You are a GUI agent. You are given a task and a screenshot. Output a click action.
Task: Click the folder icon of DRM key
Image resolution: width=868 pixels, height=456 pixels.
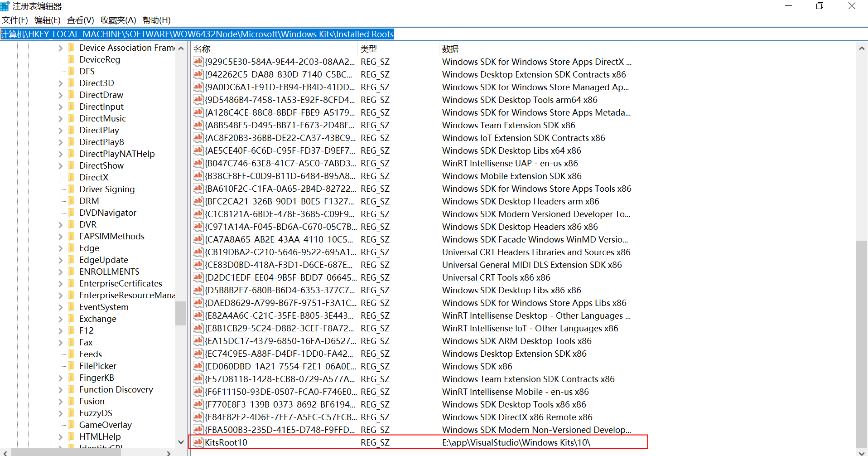[x=72, y=201]
